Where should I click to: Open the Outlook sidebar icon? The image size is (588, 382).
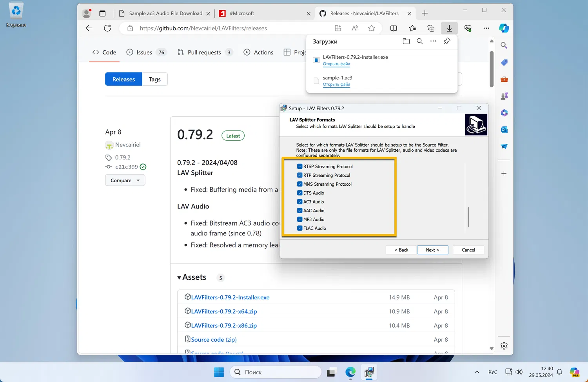504,129
